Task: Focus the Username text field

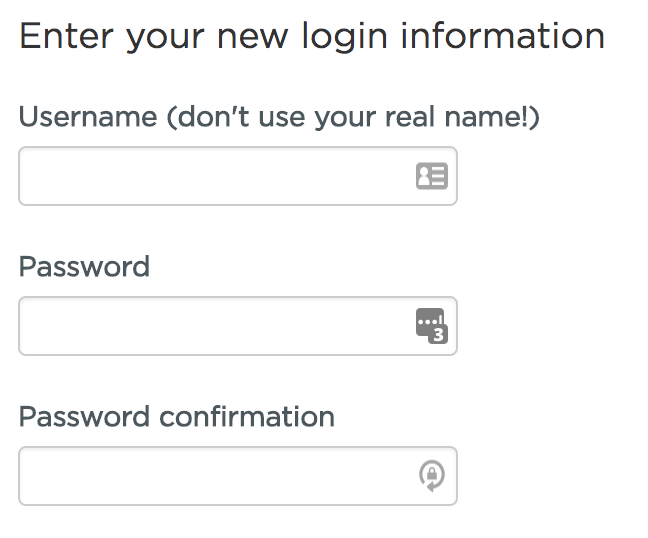Action: click(238, 176)
